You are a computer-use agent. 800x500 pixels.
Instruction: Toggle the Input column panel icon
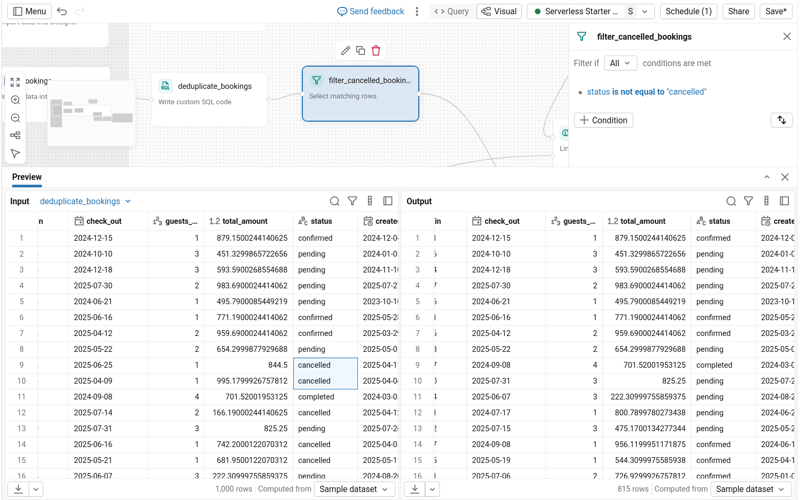(x=388, y=202)
